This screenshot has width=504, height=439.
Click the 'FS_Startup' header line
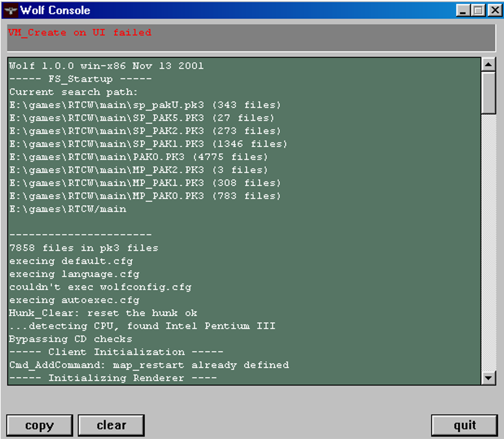click(x=80, y=79)
